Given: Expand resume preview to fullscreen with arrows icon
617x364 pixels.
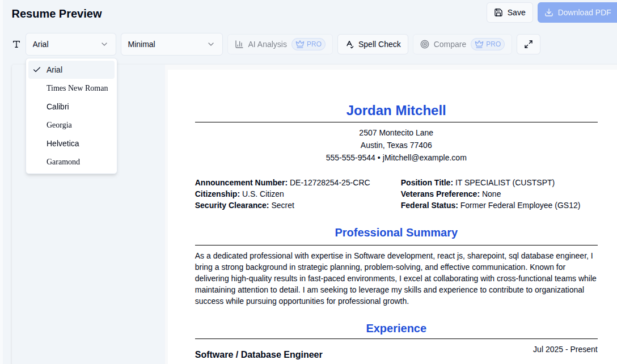Looking at the screenshot, I should (x=528, y=44).
